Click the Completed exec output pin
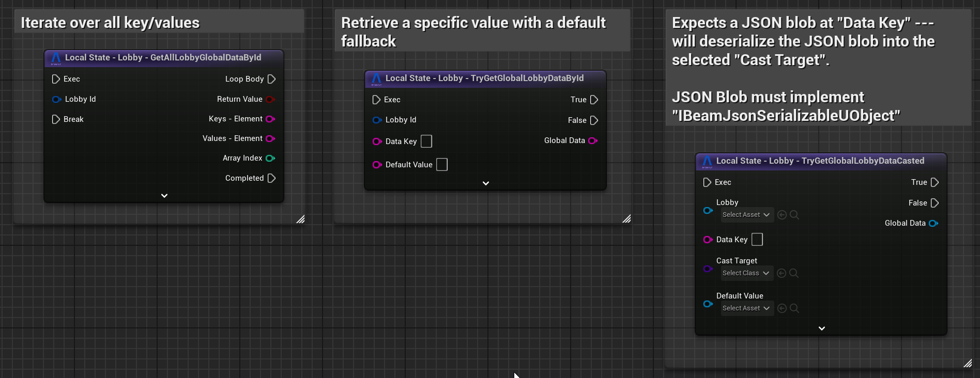 271,178
